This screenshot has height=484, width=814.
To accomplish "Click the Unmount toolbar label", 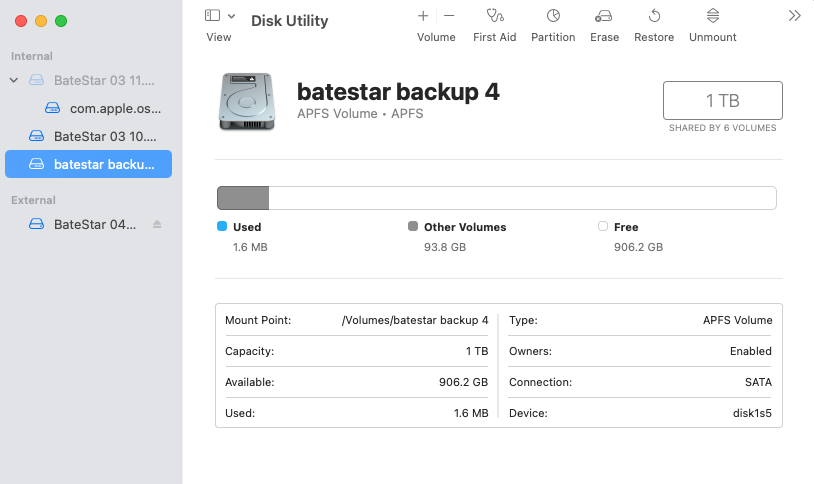I will coord(713,37).
